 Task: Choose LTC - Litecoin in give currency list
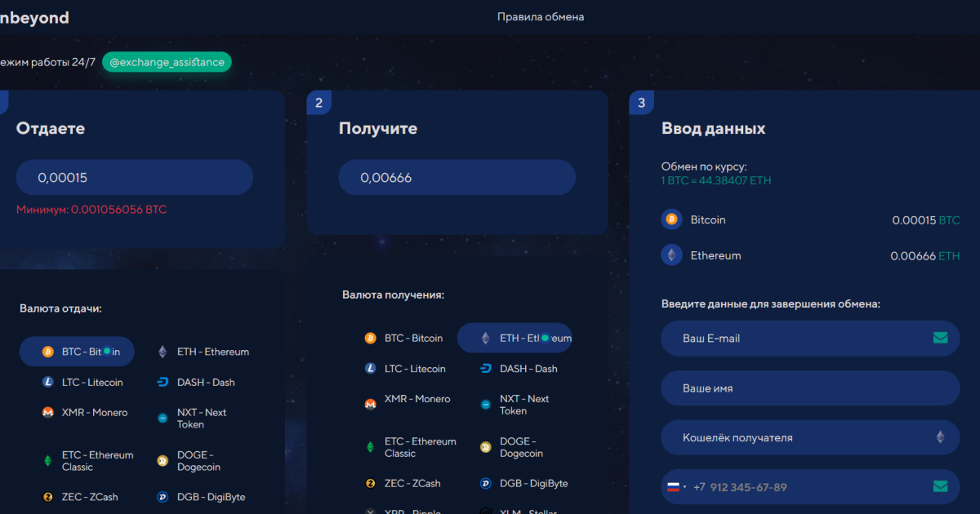click(82, 382)
